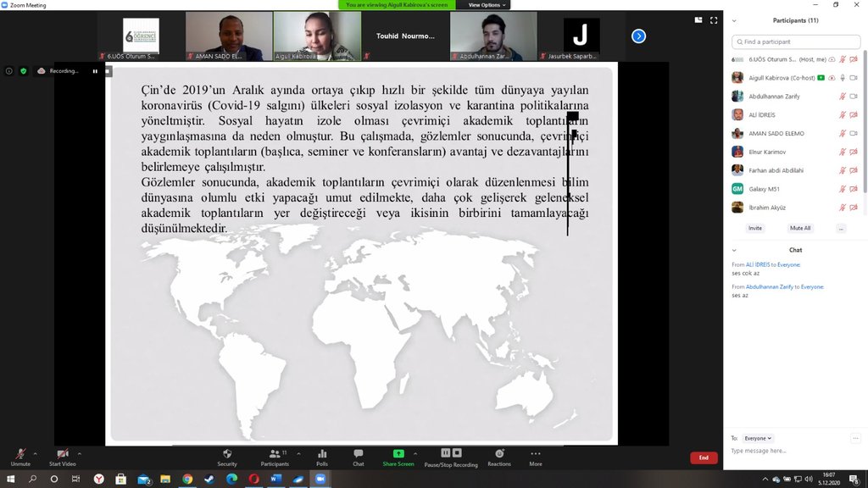Viewport: 868px width, 488px height.
Task: Start Video from the toolbar
Action: [62, 456]
